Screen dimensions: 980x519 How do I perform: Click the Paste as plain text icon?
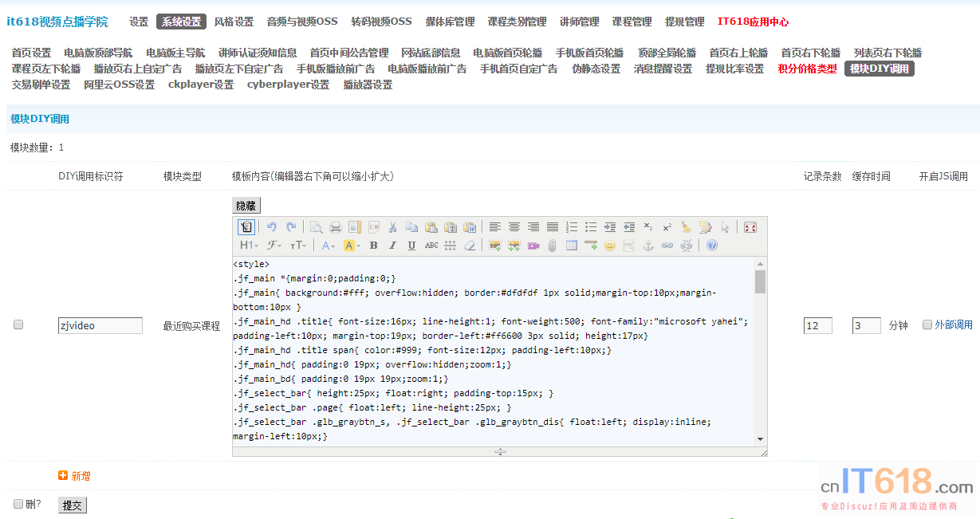point(451,227)
